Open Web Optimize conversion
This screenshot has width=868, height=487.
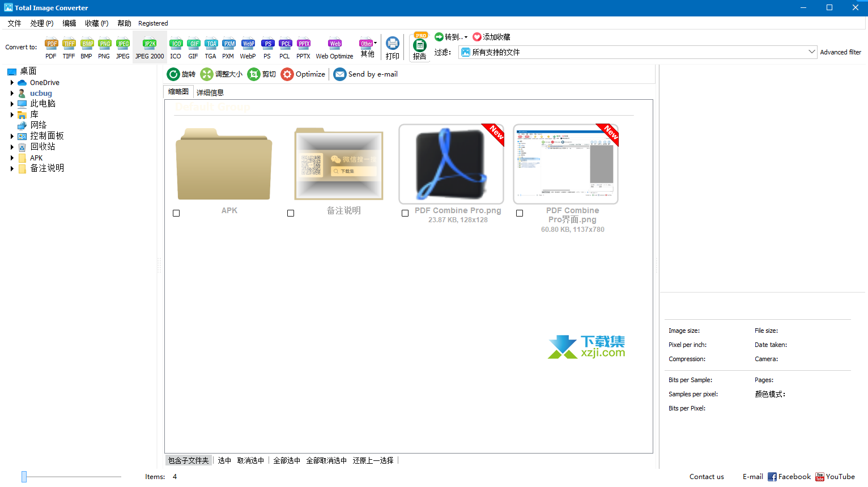click(334, 49)
